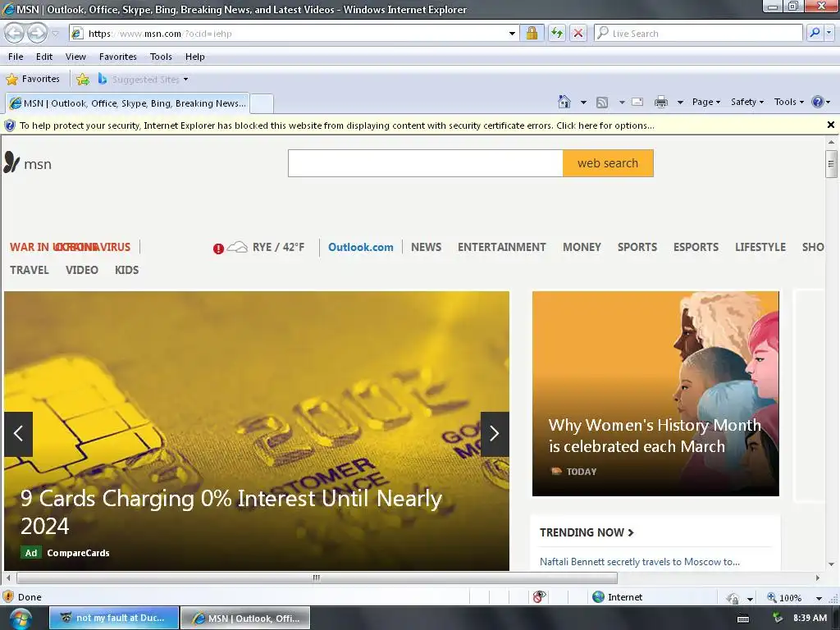
Task: Open the View menu
Action: point(75,57)
